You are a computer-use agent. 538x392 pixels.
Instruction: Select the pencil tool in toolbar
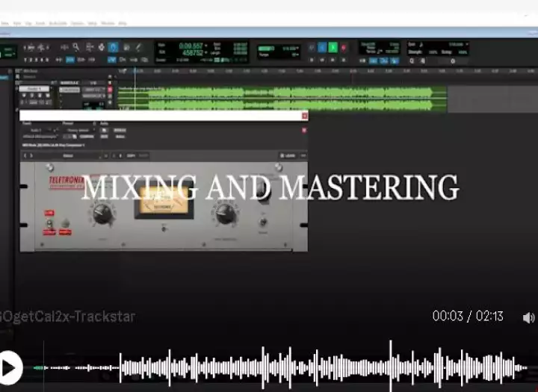[x=139, y=47]
